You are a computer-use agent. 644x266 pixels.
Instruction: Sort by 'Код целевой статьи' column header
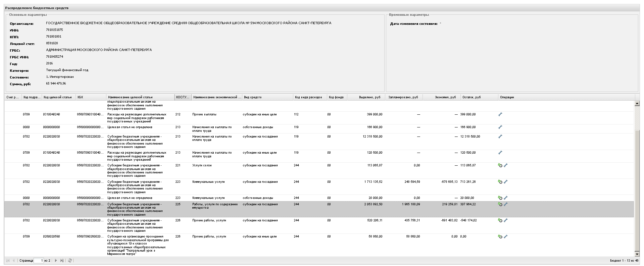[59, 97]
